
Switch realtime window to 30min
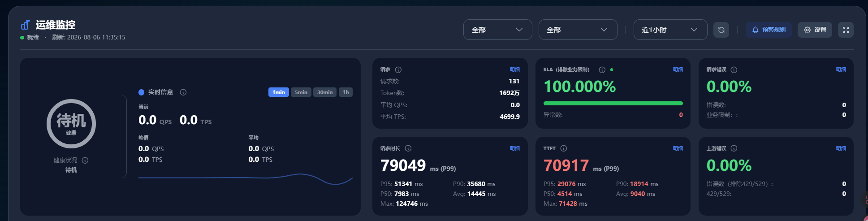tap(325, 92)
